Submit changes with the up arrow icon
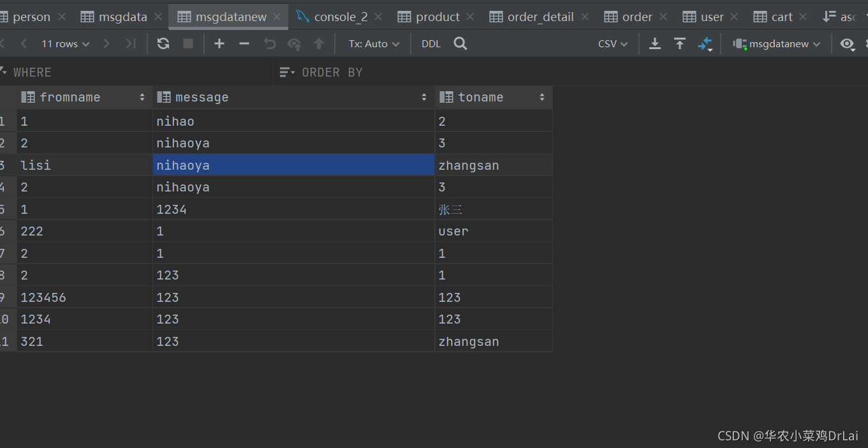The image size is (868, 448). point(319,43)
